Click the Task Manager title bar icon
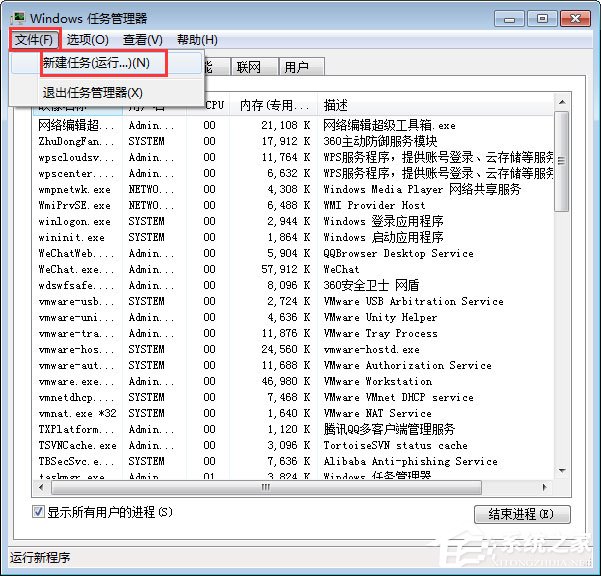 coord(18,18)
